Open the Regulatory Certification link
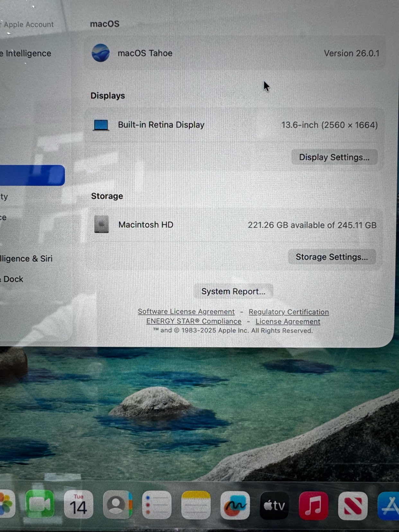This screenshot has width=399, height=532. (289, 312)
